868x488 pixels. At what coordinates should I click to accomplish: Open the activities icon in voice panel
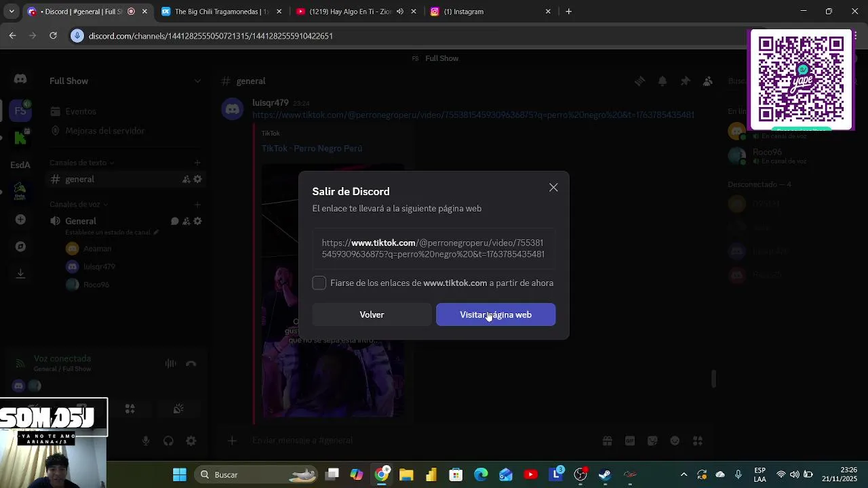(130, 409)
